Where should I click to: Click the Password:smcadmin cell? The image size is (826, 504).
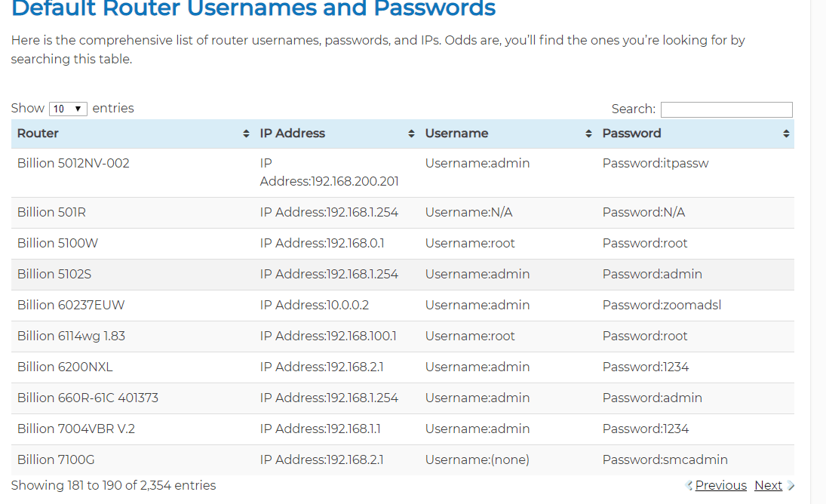(x=695, y=459)
